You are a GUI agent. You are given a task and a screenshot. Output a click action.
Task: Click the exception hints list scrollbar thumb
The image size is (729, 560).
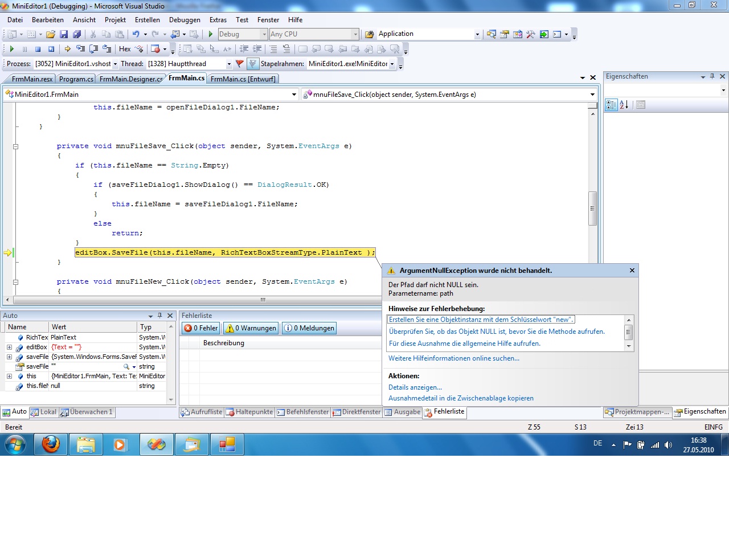(629, 332)
